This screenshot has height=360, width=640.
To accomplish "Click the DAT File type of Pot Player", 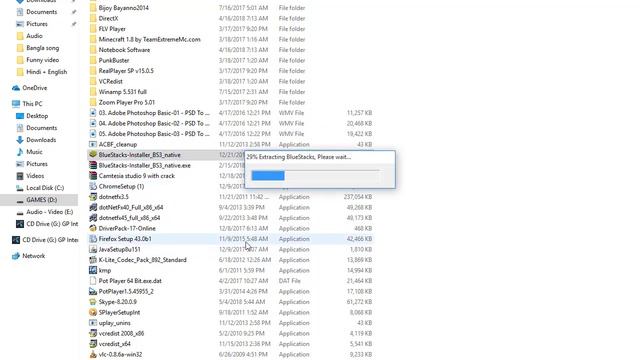I will [x=289, y=281].
